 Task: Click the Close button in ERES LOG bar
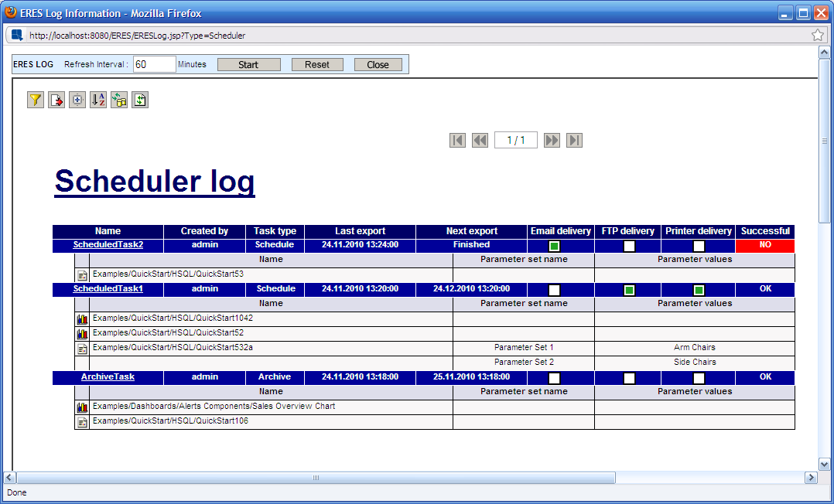tap(378, 64)
